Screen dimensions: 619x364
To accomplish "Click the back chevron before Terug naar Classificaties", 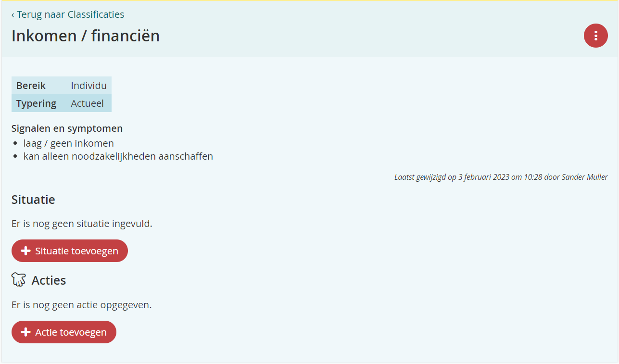I will (13, 15).
